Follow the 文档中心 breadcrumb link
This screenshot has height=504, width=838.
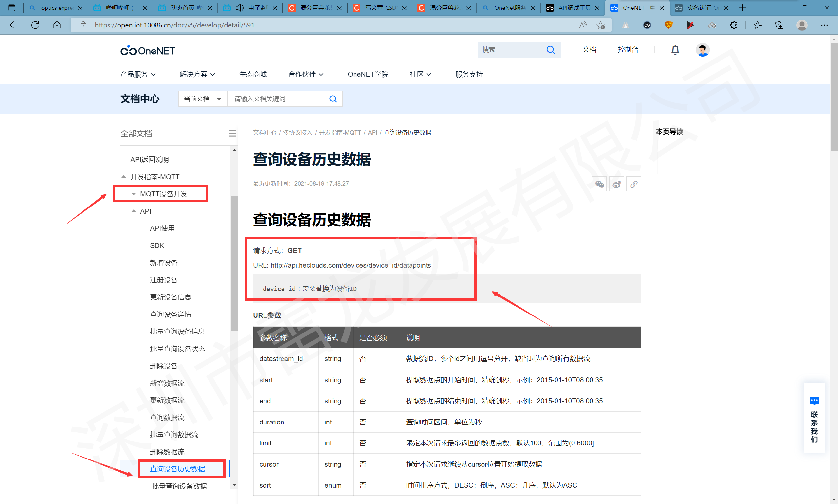[264, 133]
